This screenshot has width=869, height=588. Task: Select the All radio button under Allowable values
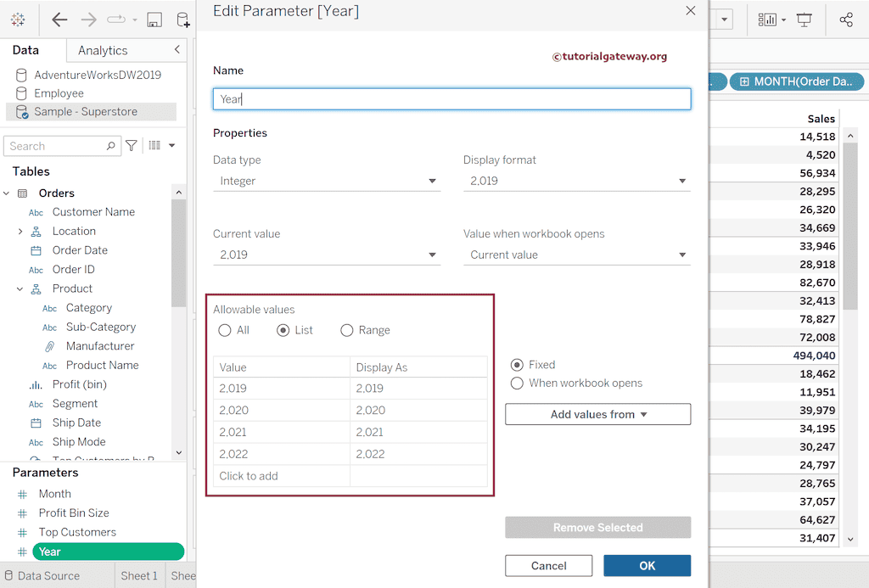pos(225,331)
